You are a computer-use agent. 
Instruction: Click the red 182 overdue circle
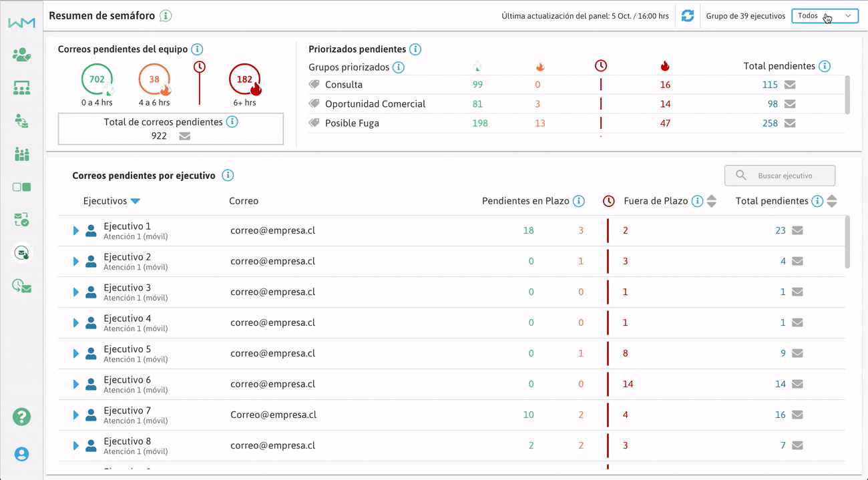244,79
